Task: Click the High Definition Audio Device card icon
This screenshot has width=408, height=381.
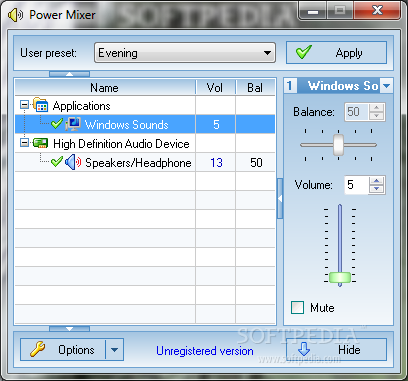Action: pos(40,143)
